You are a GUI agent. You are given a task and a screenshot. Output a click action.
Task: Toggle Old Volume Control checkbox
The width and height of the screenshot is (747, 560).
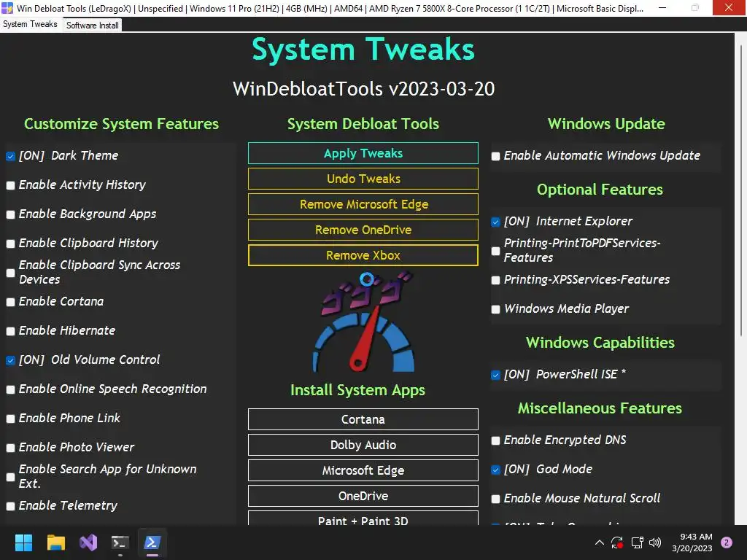[x=10, y=360]
